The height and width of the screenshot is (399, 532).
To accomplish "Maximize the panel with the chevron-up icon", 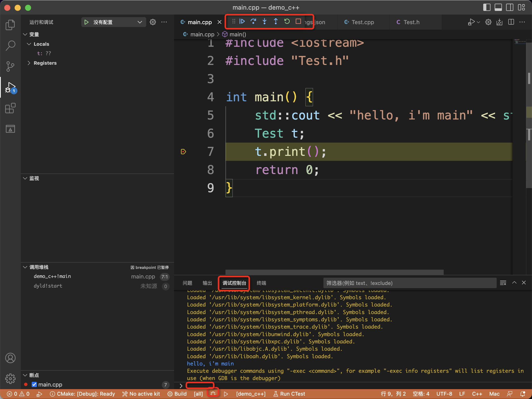I will [x=514, y=283].
